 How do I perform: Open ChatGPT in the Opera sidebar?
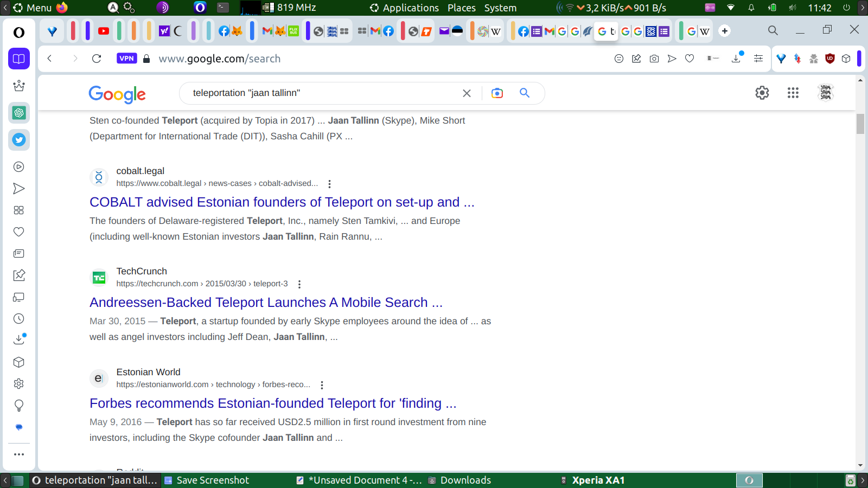[19, 113]
